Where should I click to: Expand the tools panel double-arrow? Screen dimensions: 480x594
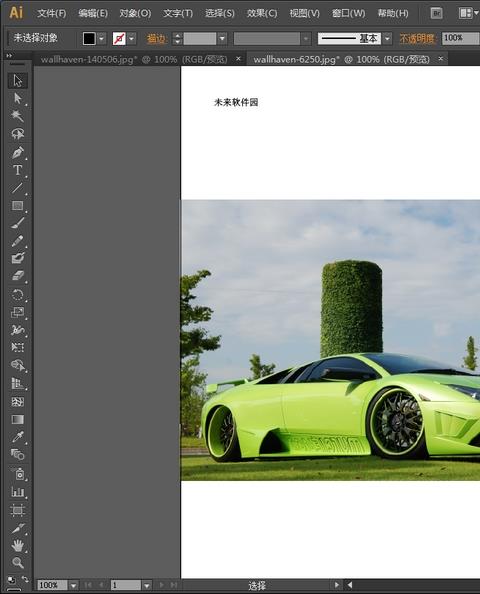(x=9, y=56)
